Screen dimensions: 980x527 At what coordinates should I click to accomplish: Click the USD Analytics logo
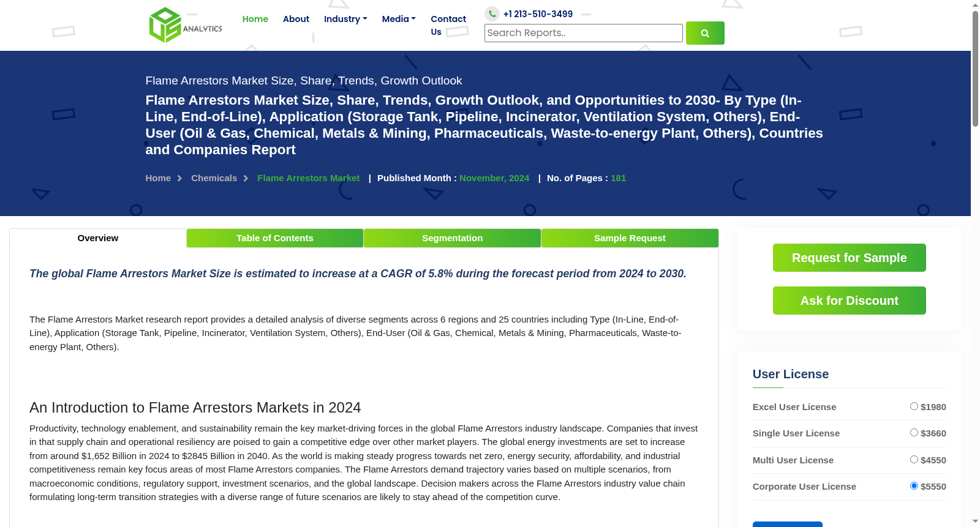coord(186,25)
